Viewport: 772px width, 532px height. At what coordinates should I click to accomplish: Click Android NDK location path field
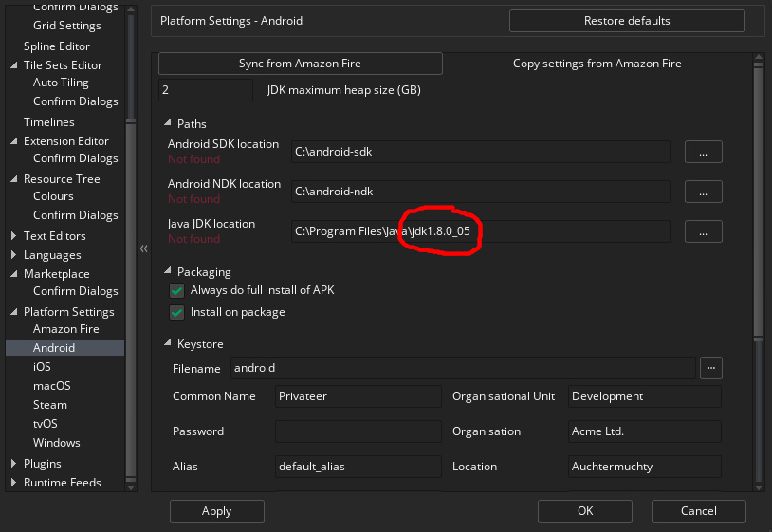(x=481, y=192)
